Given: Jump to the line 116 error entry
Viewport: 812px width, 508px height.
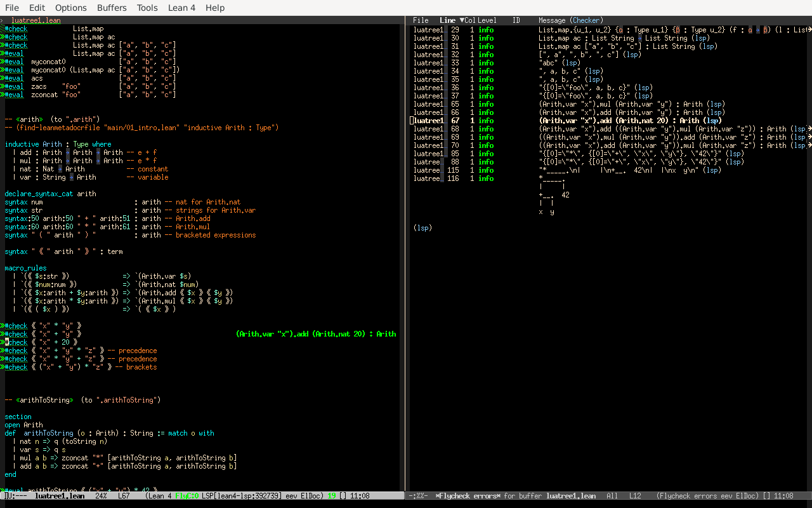Looking at the screenshot, I should click(454, 178).
